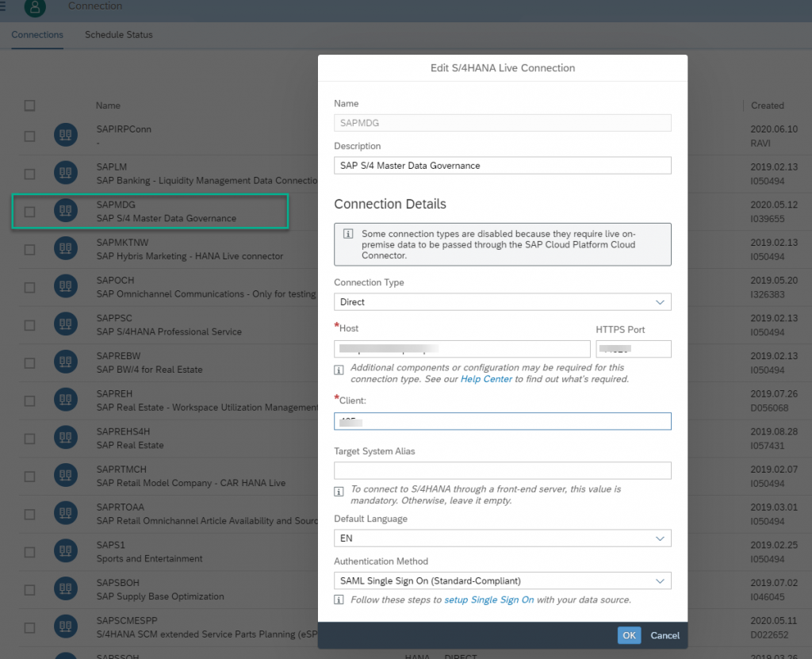Check the SAPRTMCH row checkbox

tap(29, 477)
